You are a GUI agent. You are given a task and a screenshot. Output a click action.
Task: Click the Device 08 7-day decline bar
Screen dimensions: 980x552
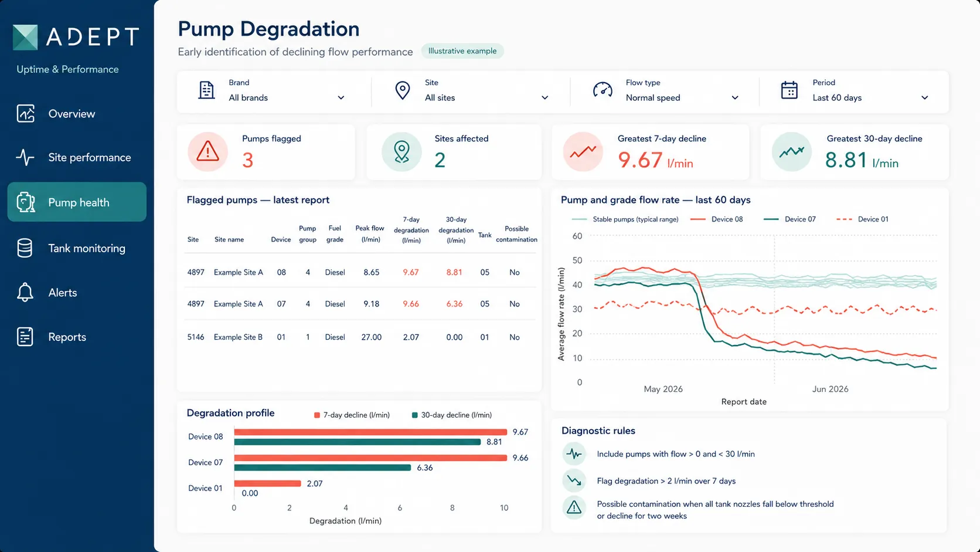click(370, 432)
